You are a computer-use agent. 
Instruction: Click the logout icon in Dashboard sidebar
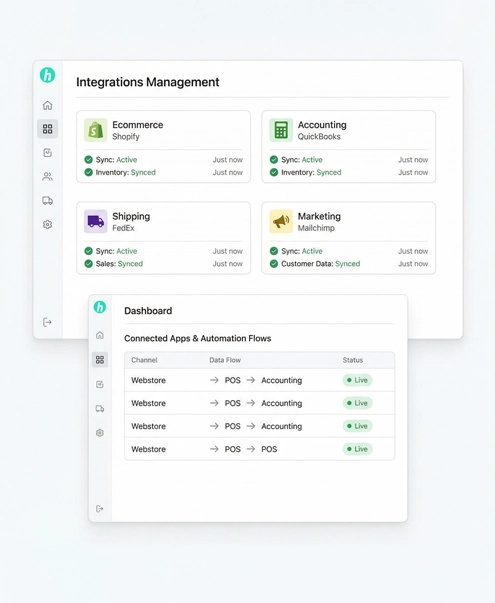100,509
